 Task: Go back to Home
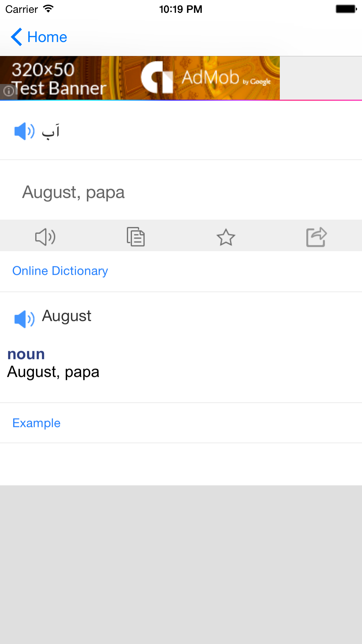[39, 37]
